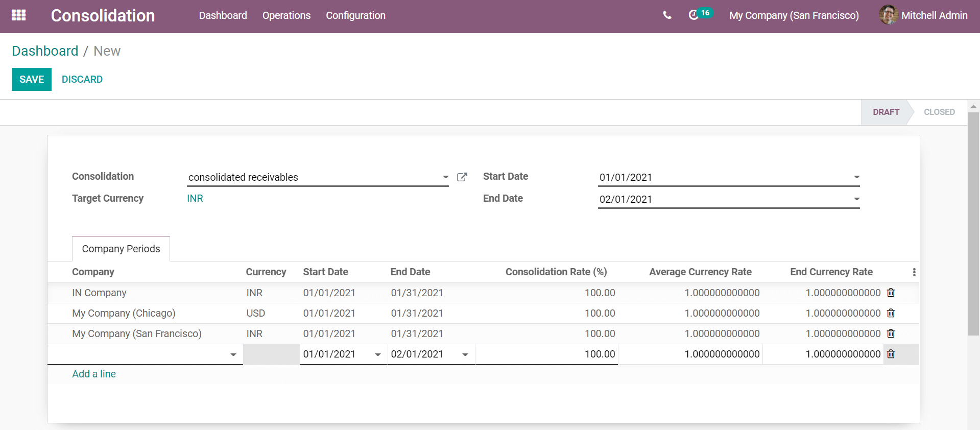Sort by the table's End Date column header
The width and height of the screenshot is (980, 430).
(410, 272)
